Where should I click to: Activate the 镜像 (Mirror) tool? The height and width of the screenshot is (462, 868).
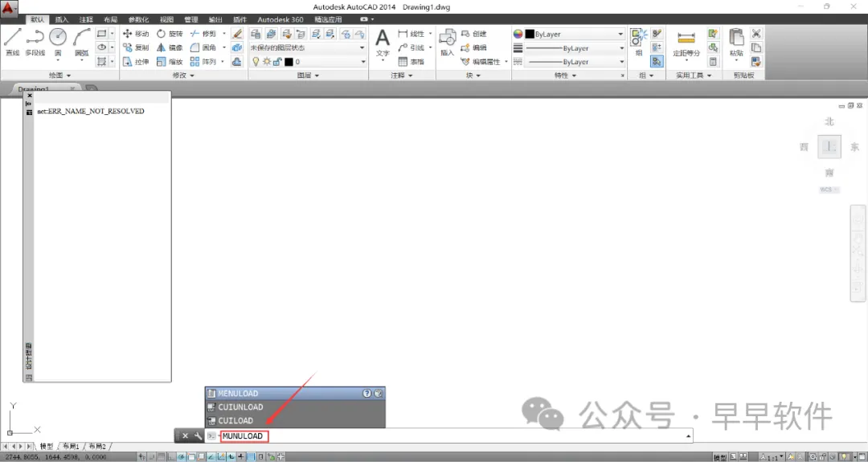click(170, 47)
